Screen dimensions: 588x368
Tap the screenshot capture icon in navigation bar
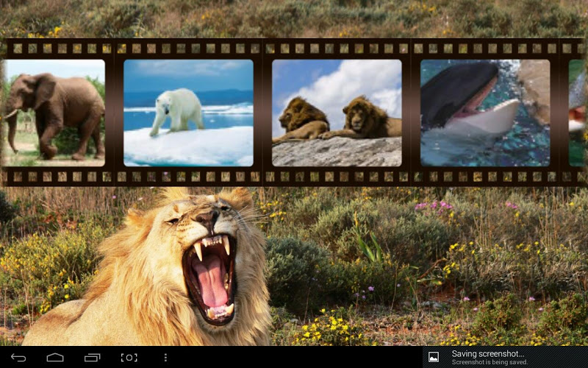129,358
